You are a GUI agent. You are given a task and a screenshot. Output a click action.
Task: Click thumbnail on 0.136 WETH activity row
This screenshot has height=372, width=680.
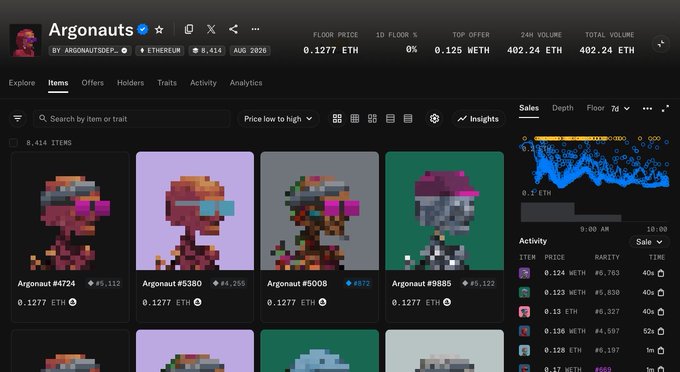click(524, 331)
